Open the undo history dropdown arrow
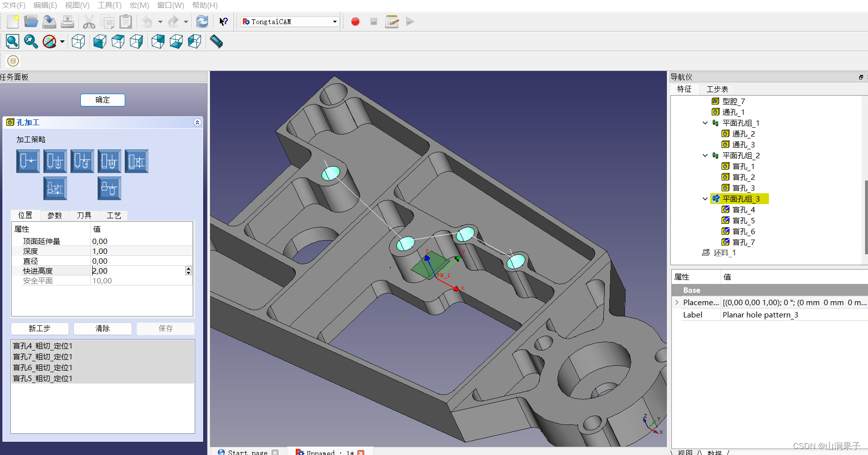 click(x=160, y=22)
